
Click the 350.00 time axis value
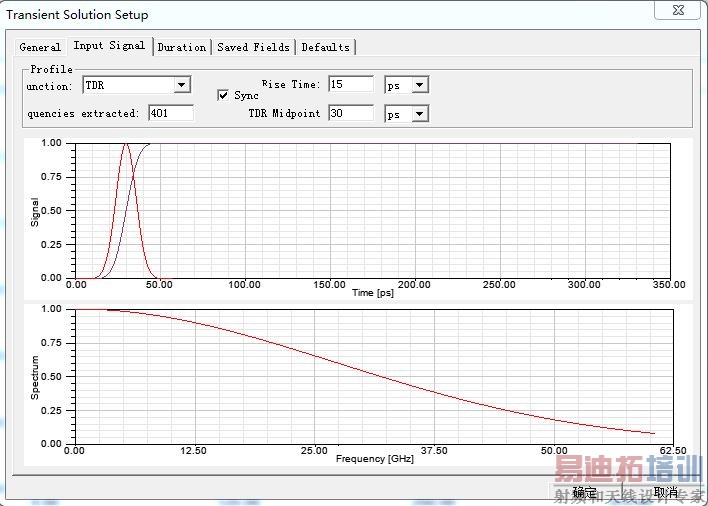click(669, 284)
